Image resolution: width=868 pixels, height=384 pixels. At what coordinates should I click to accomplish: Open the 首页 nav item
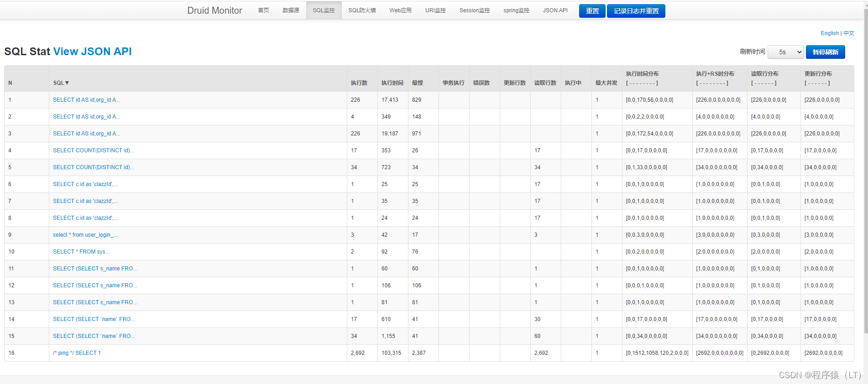click(263, 10)
